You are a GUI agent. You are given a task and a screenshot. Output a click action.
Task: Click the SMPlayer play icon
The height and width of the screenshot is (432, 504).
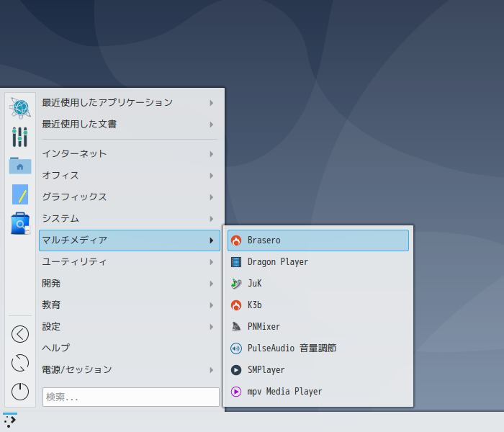pos(236,370)
